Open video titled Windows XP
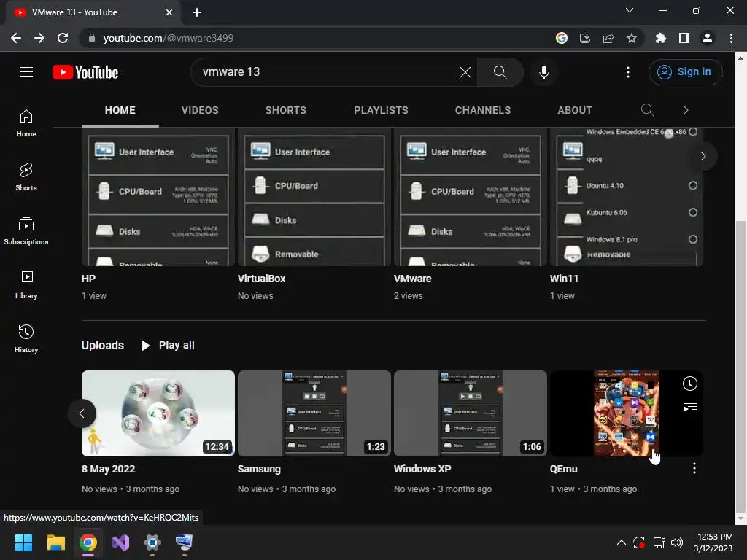This screenshot has height=560, width=747. tap(422, 469)
